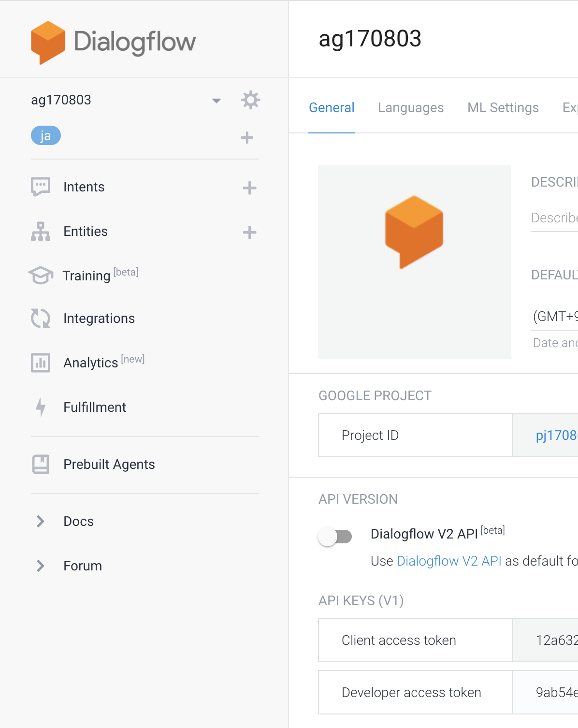Open the default time zone dropdown

[554, 317]
